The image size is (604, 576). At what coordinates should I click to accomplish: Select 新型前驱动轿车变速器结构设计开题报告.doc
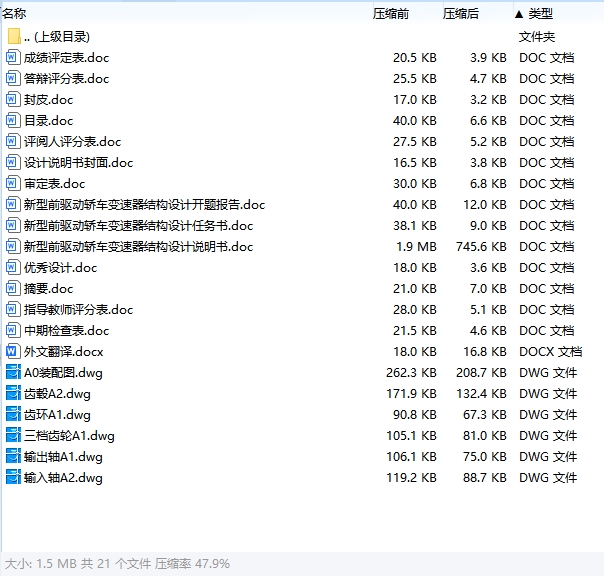coord(144,205)
